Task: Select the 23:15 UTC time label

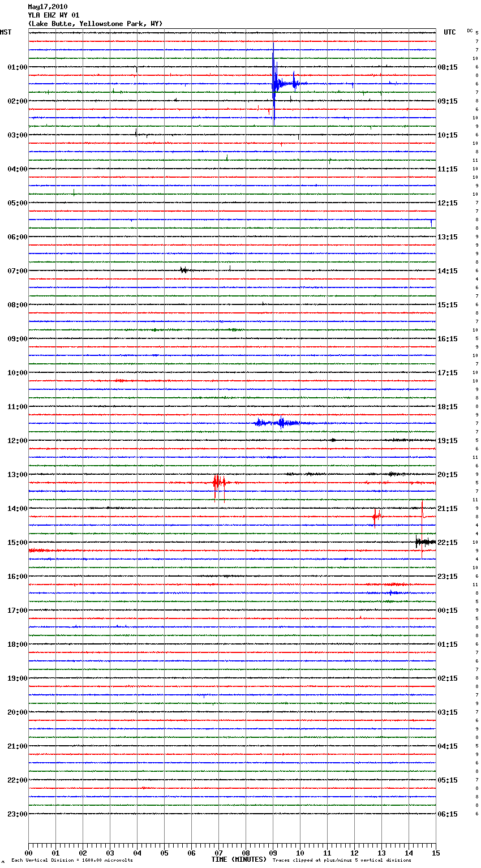Action: 448,576
